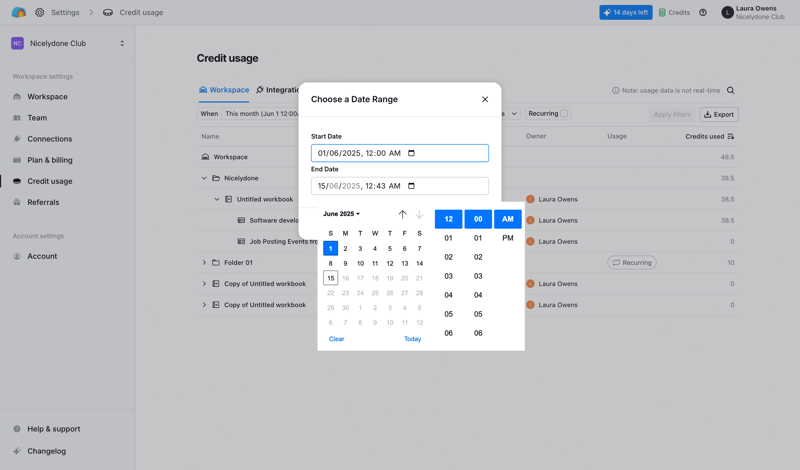Click the Recurring badge in Folder 01 row
The height and width of the screenshot is (470, 800).
click(632, 262)
